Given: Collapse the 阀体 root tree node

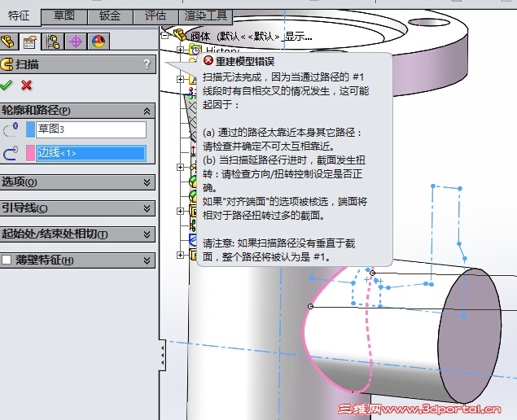Looking at the screenshot, I should point(165,35).
